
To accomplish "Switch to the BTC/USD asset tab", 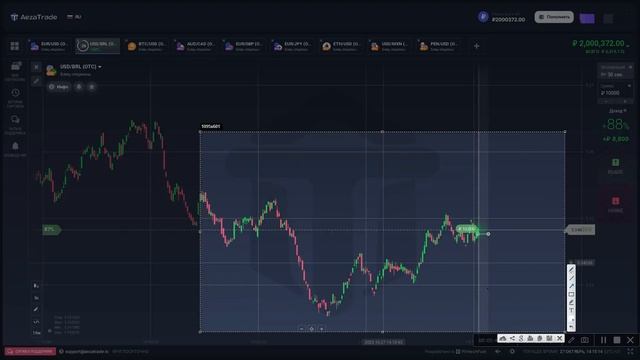I will tap(146, 46).
